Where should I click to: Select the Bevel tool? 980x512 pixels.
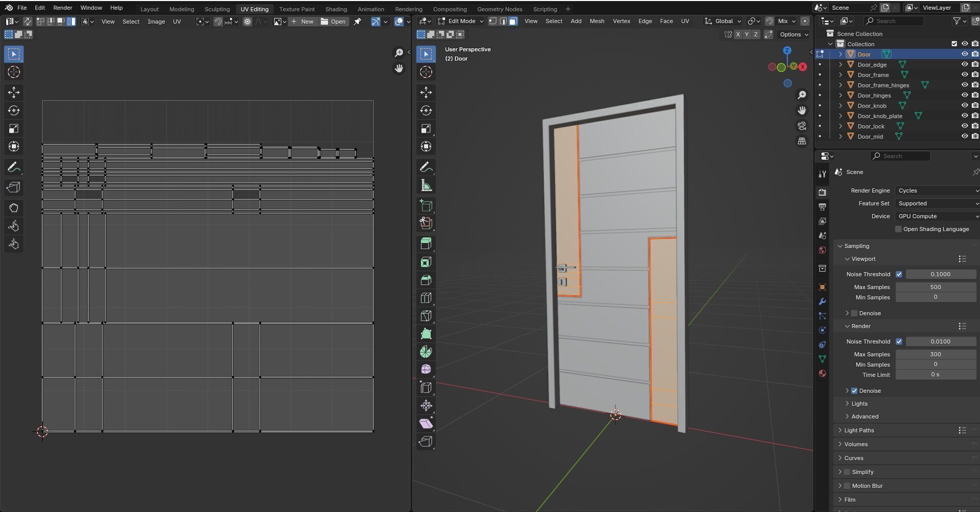pos(426,280)
